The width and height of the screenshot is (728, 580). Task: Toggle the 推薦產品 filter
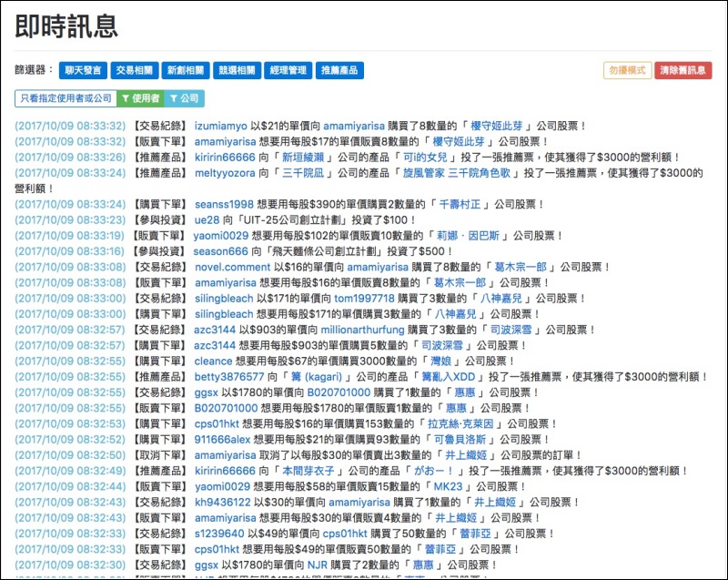click(x=339, y=70)
